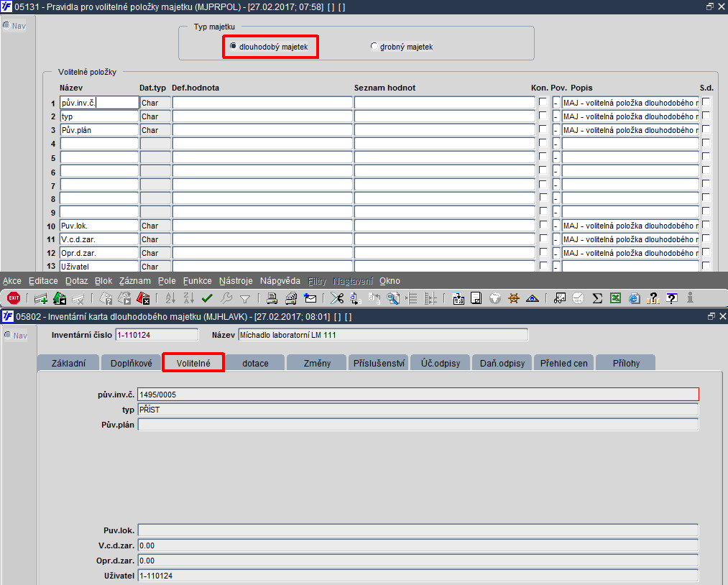Image resolution: width=728 pixels, height=585 pixels.
Task: Click the envelope mail icon
Action: (310, 298)
